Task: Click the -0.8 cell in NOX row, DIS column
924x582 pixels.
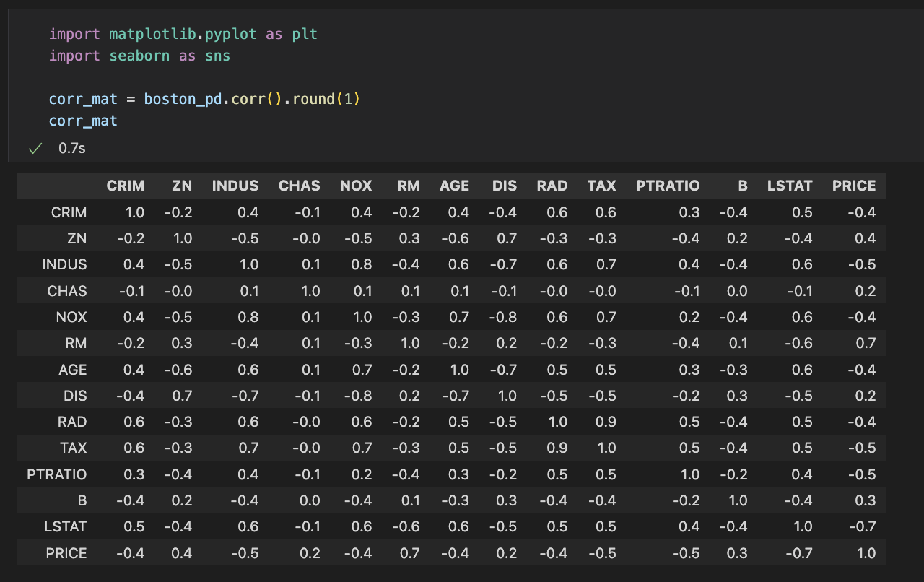Action: (x=503, y=317)
